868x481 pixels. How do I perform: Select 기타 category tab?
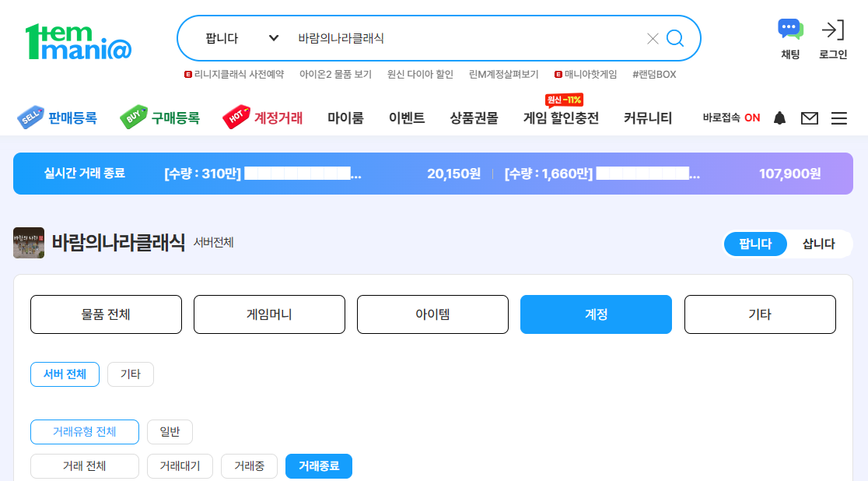[x=760, y=314]
